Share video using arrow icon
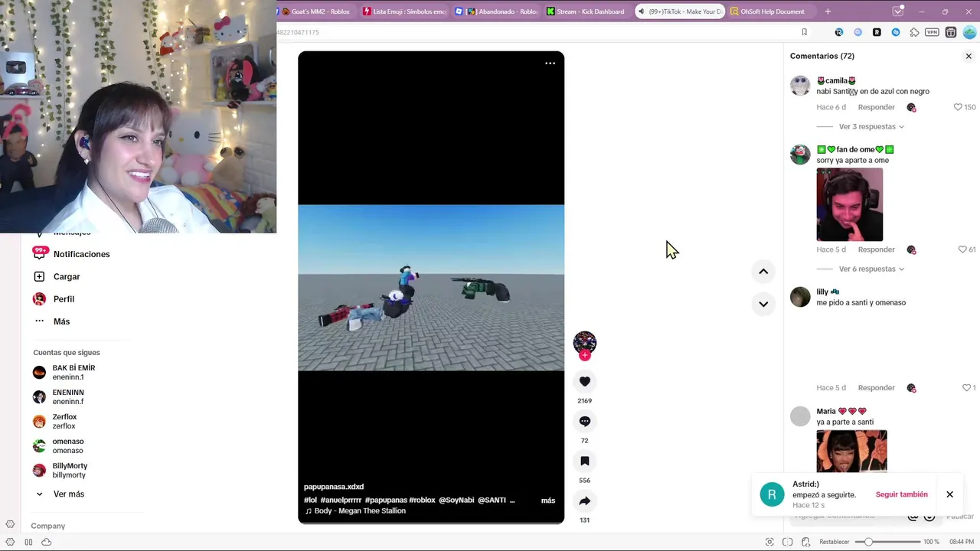 pos(585,500)
